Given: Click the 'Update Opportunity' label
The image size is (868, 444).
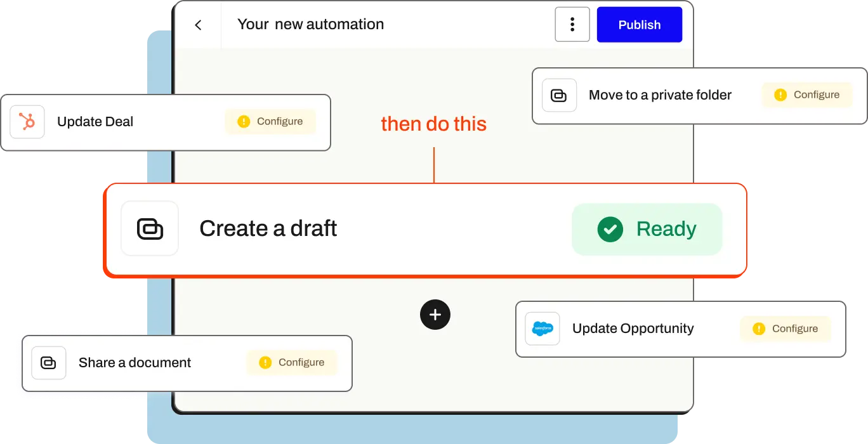Looking at the screenshot, I should point(633,329).
